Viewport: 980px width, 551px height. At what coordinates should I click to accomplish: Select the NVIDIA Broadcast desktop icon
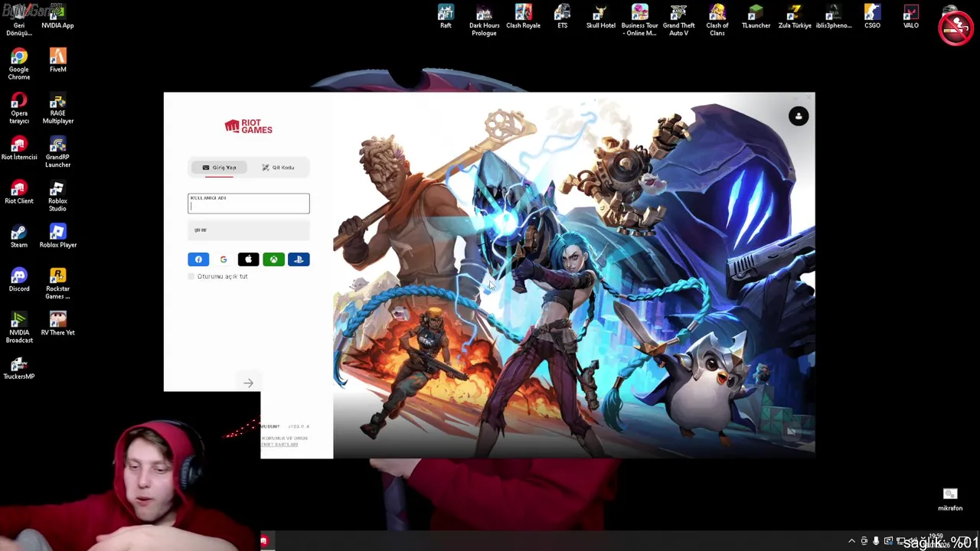[x=19, y=328]
